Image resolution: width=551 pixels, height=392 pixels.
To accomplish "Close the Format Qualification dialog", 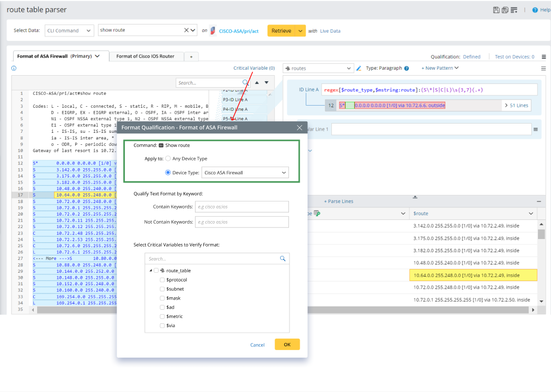I will coord(299,128).
